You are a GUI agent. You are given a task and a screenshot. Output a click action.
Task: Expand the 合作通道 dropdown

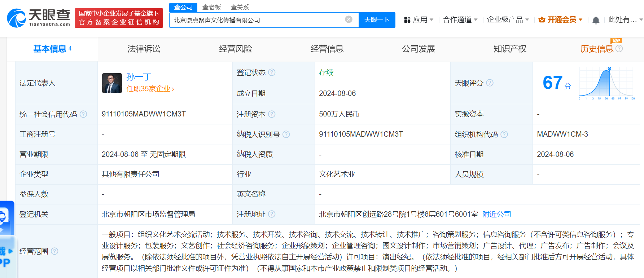click(460, 20)
